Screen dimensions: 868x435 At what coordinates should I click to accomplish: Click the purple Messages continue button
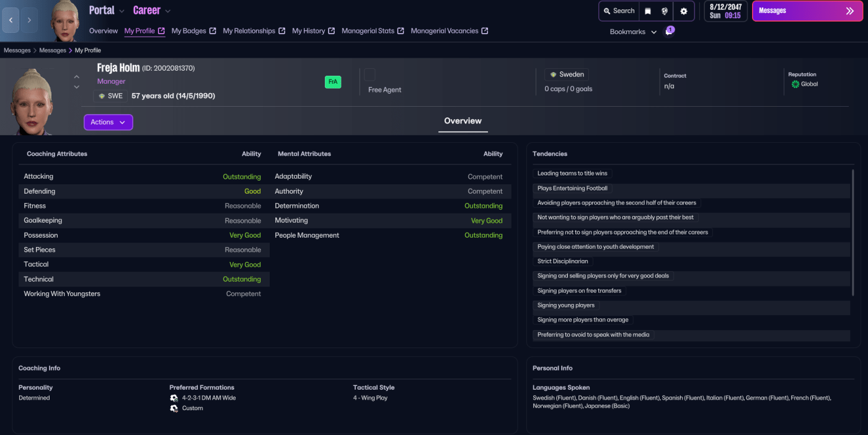[807, 11]
